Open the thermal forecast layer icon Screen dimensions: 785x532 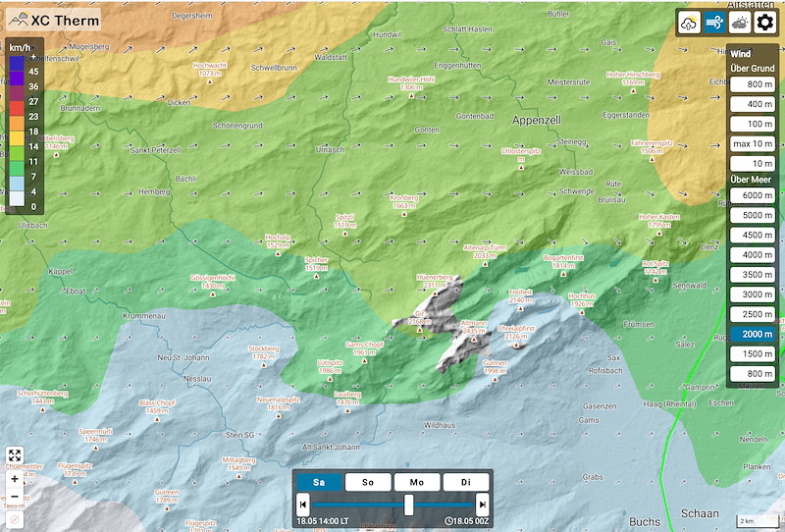click(x=689, y=23)
